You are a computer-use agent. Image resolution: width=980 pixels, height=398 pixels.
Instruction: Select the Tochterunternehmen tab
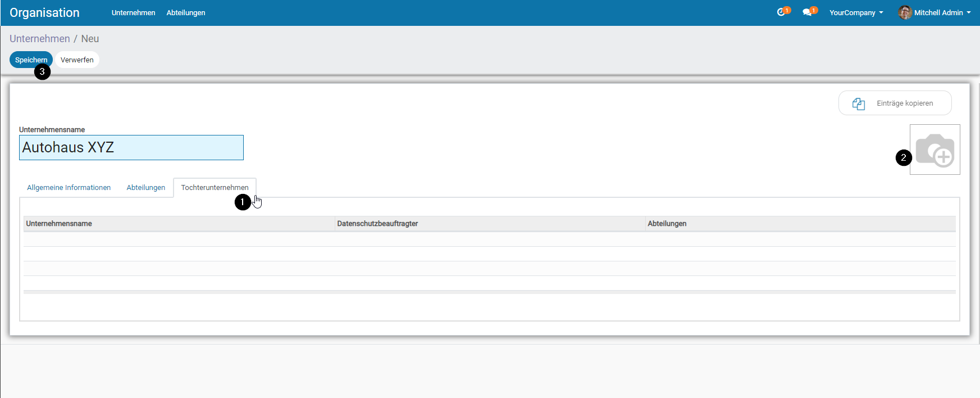tap(215, 188)
